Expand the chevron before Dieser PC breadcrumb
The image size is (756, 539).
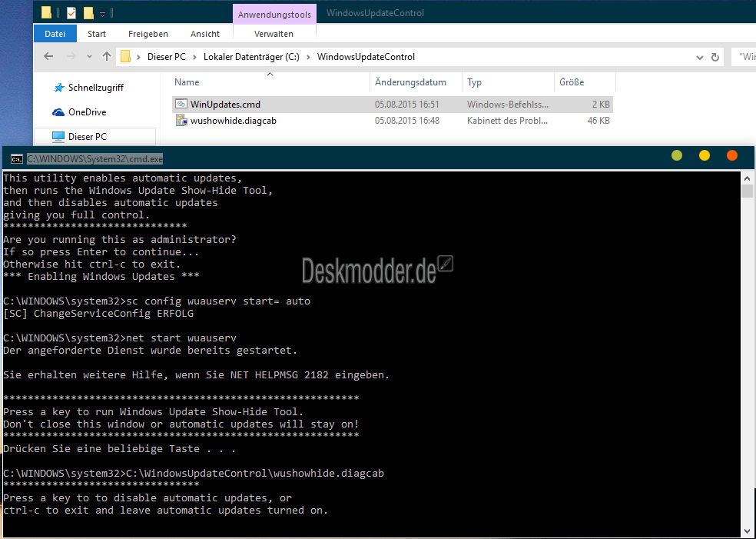[x=138, y=57]
